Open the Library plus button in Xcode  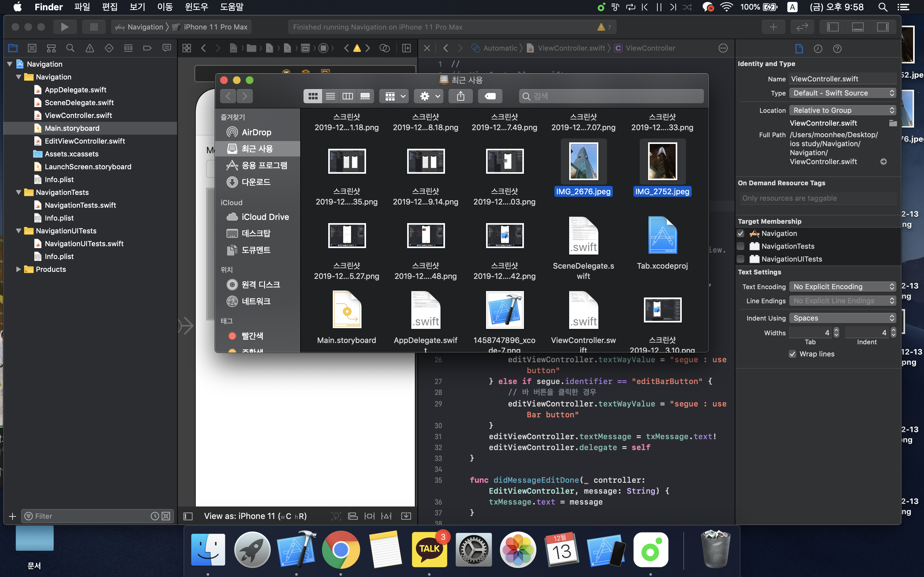pyautogui.click(x=773, y=27)
